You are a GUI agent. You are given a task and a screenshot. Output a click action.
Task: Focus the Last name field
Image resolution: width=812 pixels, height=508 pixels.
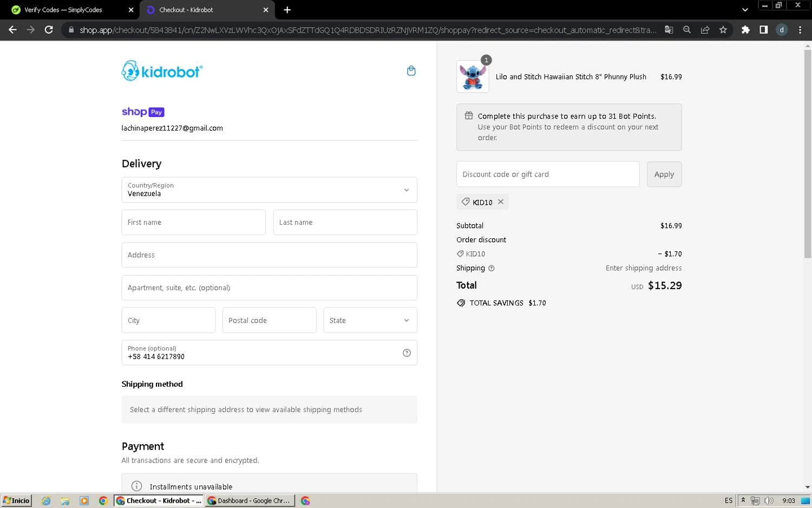coord(345,223)
